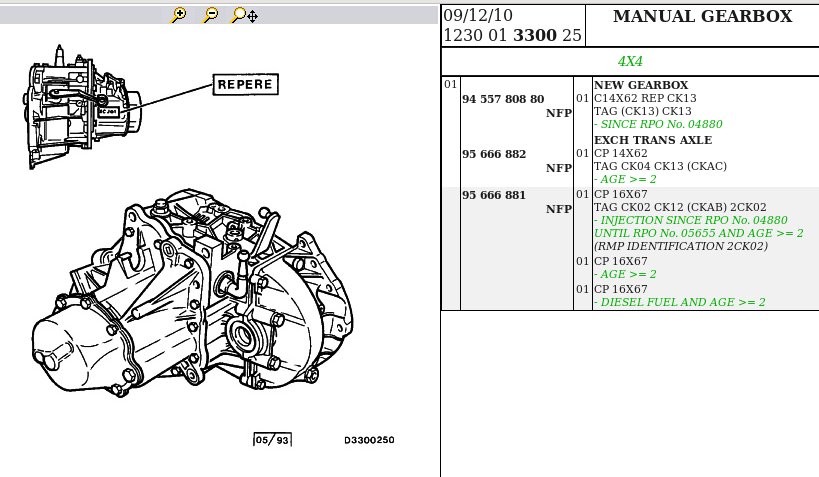
Task: Click the large gearbox exploded illustration
Action: click(x=192, y=294)
